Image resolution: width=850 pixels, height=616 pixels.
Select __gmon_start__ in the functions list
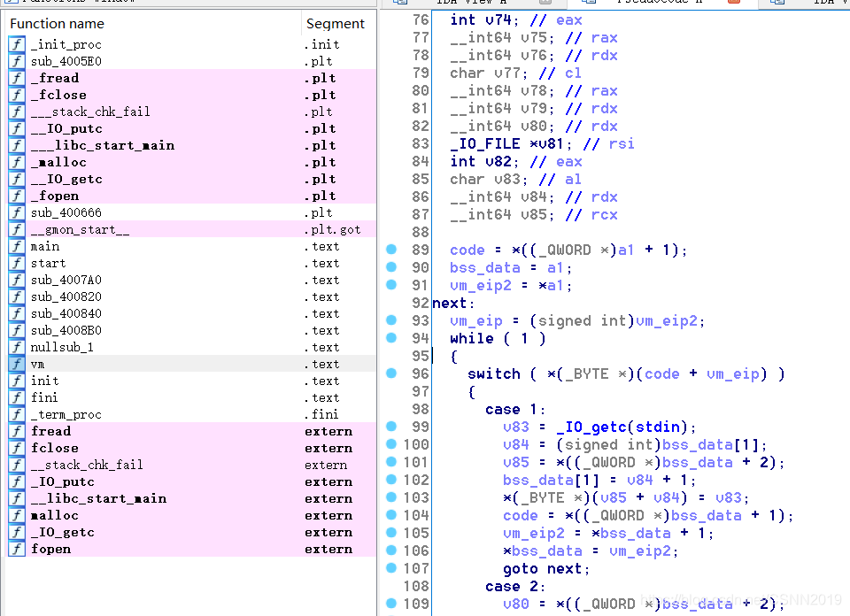pos(191,230)
